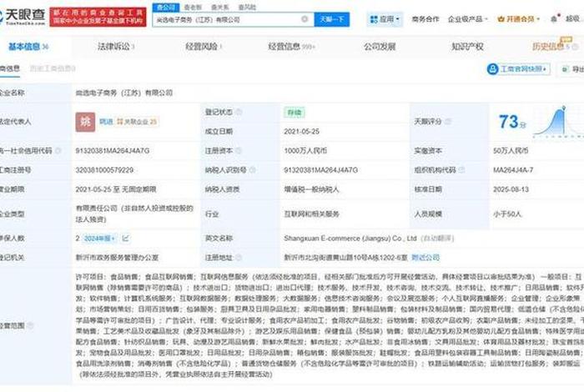Click the 关联企业 25 badge
Screen dimensions: 584x392
(137, 122)
